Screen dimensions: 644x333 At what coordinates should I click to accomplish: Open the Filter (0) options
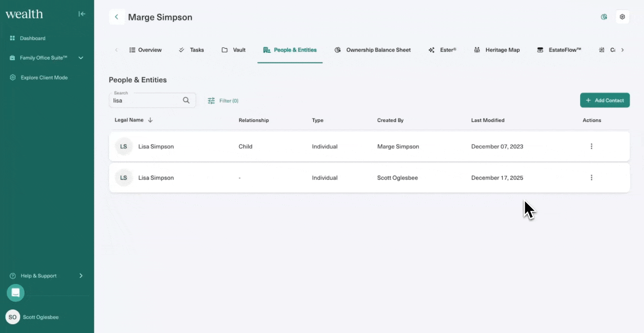(x=223, y=101)
